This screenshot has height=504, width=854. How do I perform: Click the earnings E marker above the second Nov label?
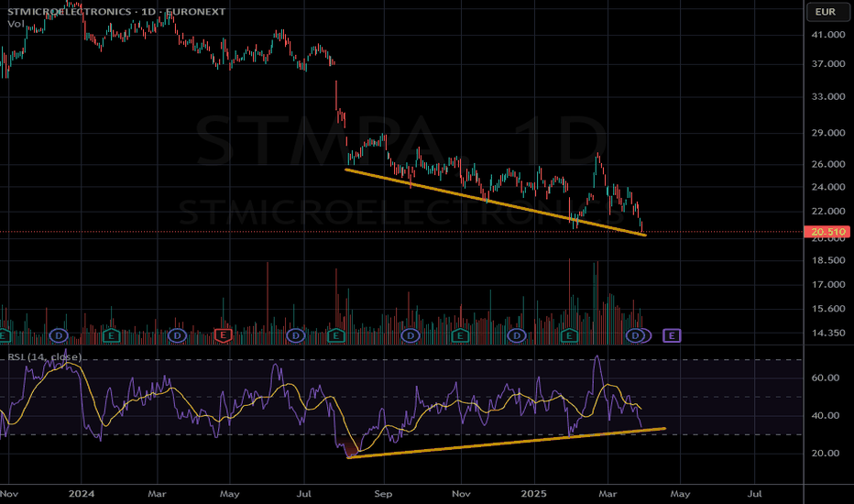pos(460,335)
